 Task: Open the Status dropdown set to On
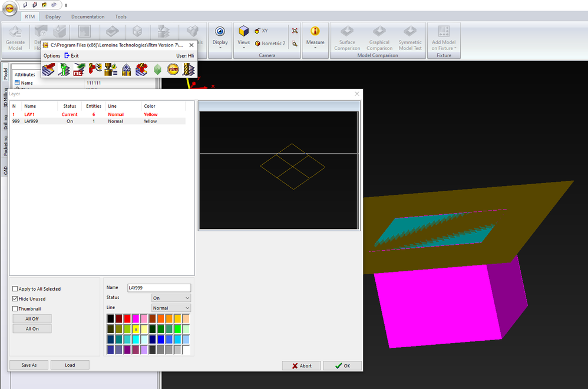[171, 298]
